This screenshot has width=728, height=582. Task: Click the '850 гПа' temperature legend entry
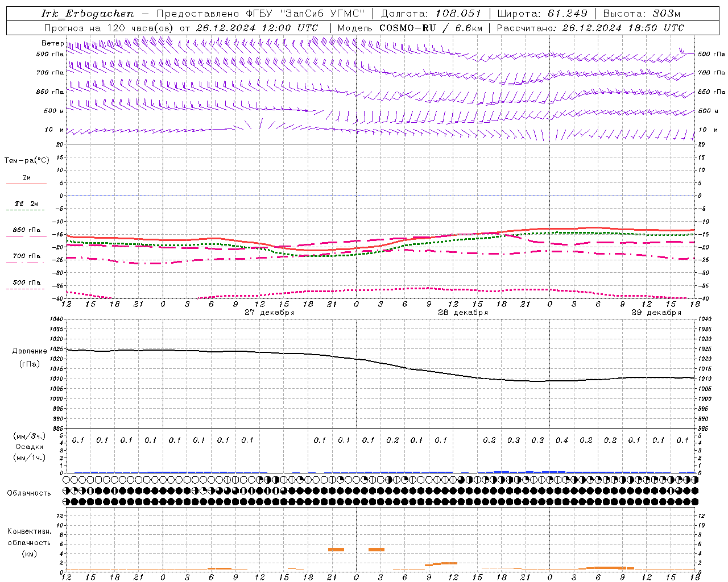[x=27, y=230]
